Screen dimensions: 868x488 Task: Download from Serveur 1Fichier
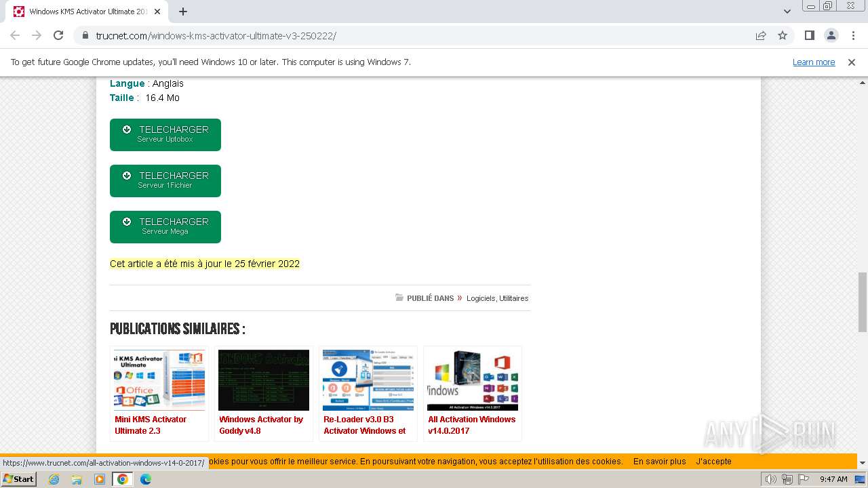click(165, 180)
